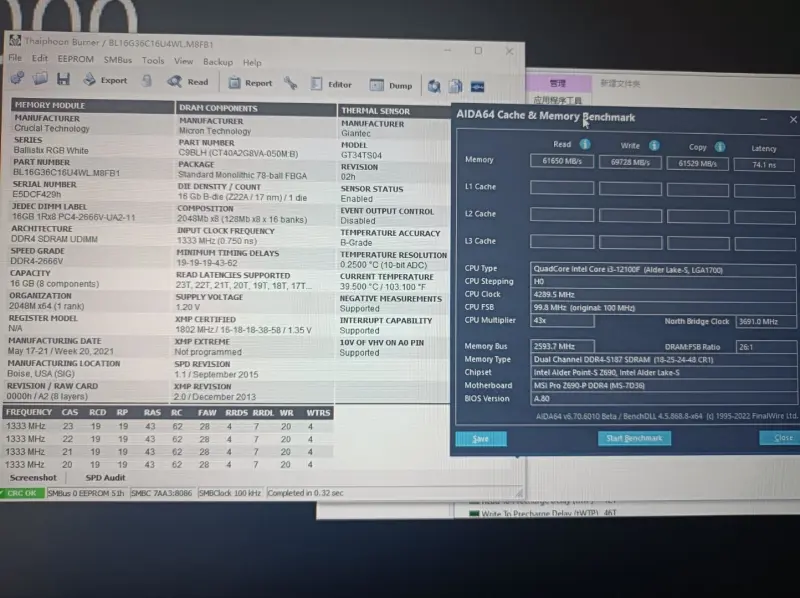The image size is (800, 598).
Task: Select the pink ribbon tab in Explorer window
Action: pyautogui.click(x=558, y=83)
